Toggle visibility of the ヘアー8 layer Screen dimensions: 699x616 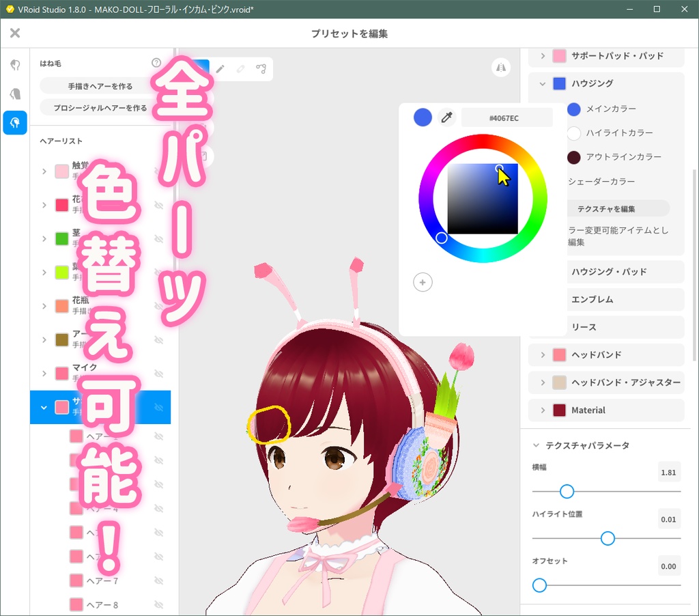[160, 604]
